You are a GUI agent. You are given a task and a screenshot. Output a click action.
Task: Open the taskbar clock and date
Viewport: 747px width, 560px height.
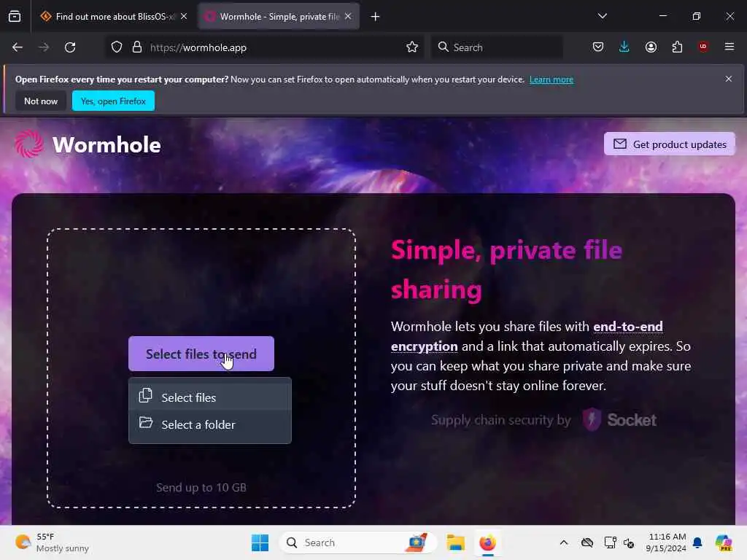666,542
